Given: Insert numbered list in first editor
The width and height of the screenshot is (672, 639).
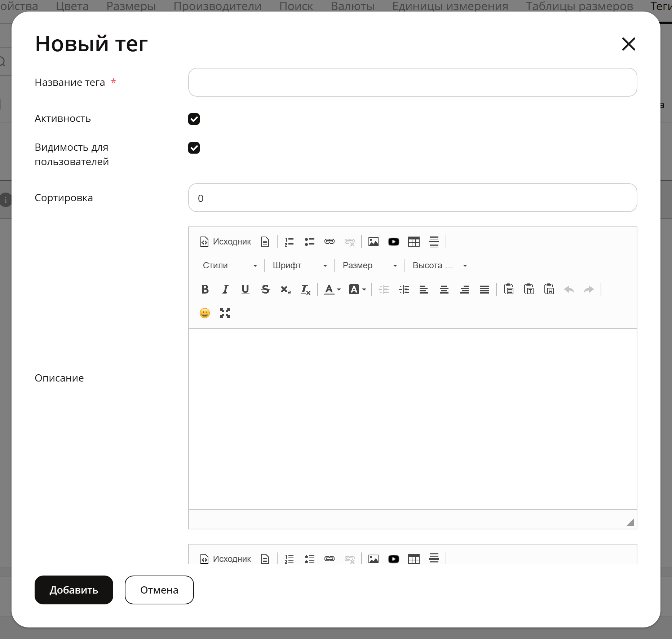Looking at the screenshot, I should 289,242.
